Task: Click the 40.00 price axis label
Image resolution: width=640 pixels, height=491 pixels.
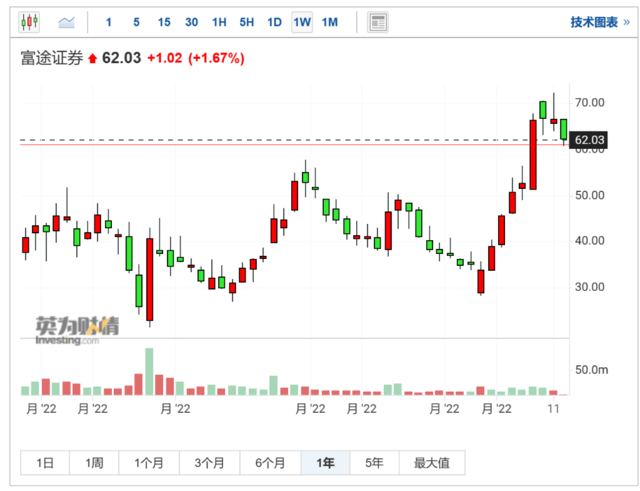Action: pos(589,241)
